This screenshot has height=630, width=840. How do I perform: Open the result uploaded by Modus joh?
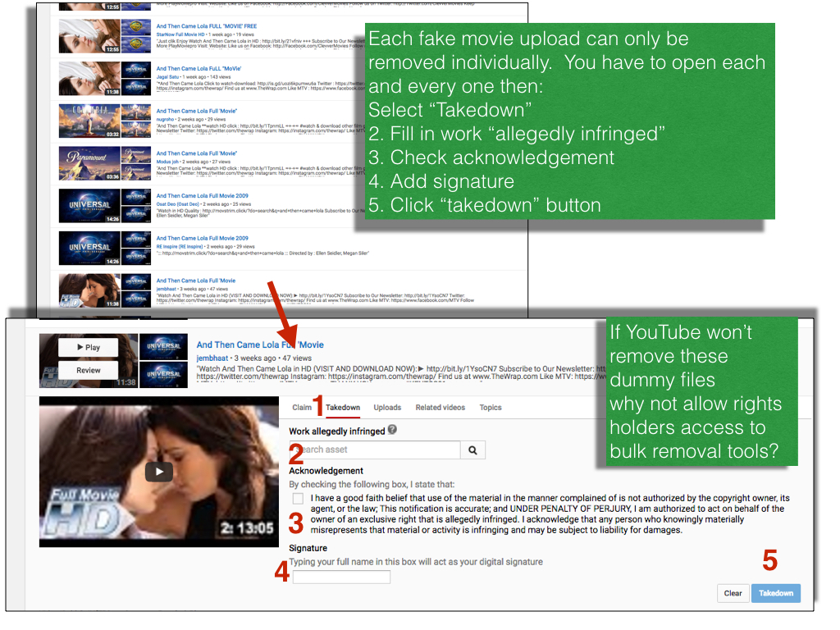pos(197,153)
